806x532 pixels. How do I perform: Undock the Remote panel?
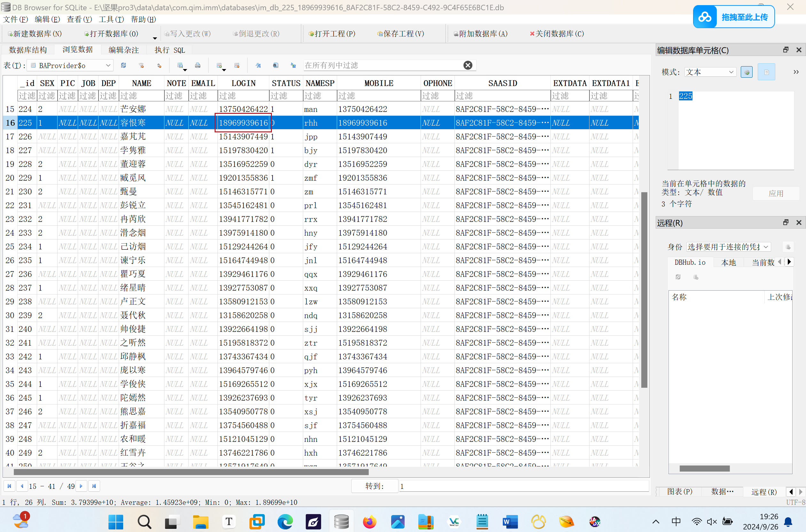point(786,223)
